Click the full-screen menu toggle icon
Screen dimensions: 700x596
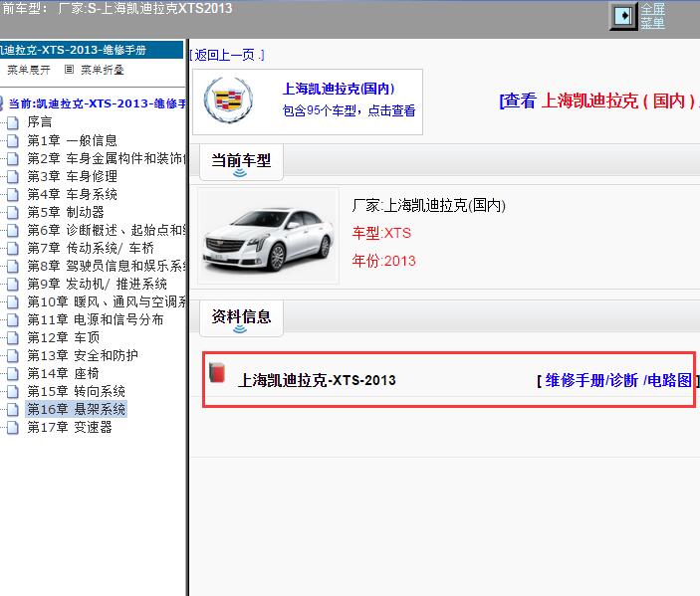point(623,16)
